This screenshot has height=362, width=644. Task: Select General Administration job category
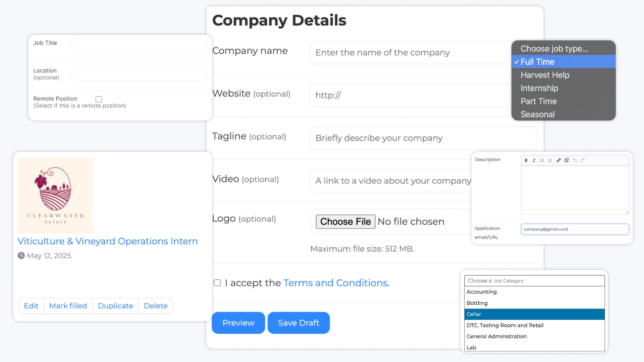tap(496, 336)
